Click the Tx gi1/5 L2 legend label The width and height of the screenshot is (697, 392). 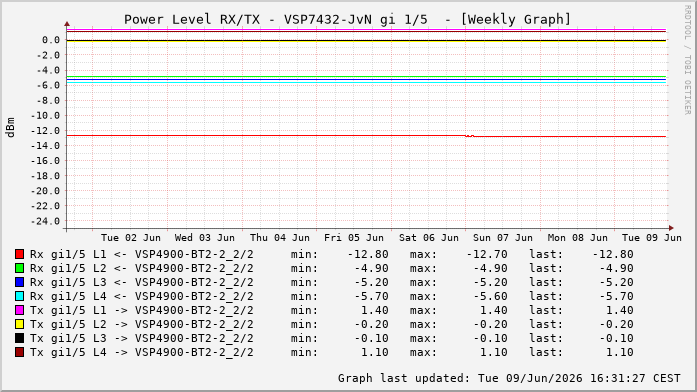point(142,324)
